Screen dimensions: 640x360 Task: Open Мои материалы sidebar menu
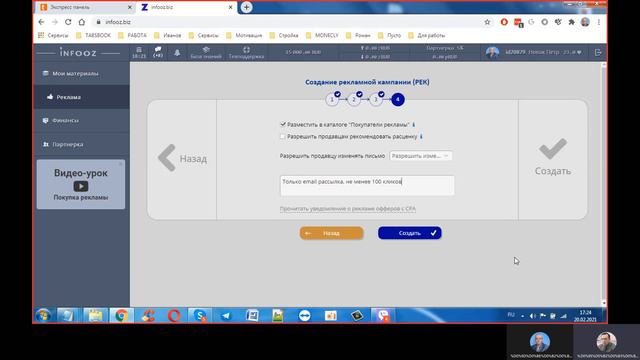coord(82,73)
